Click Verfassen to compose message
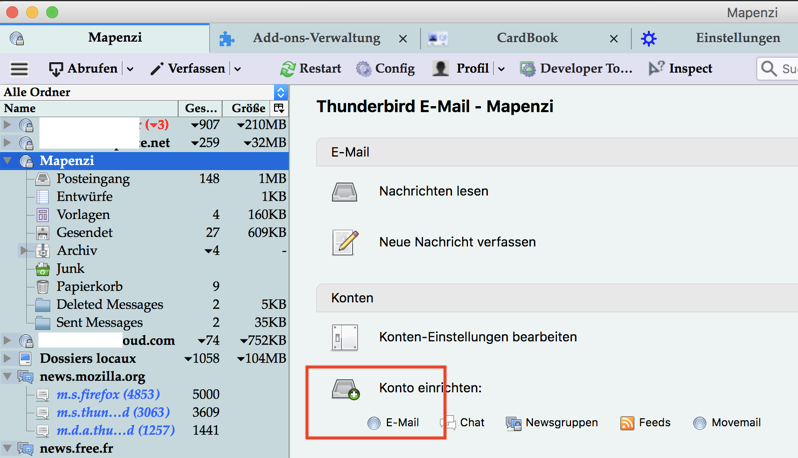This screenshot has width=798, height=458. 187,69
